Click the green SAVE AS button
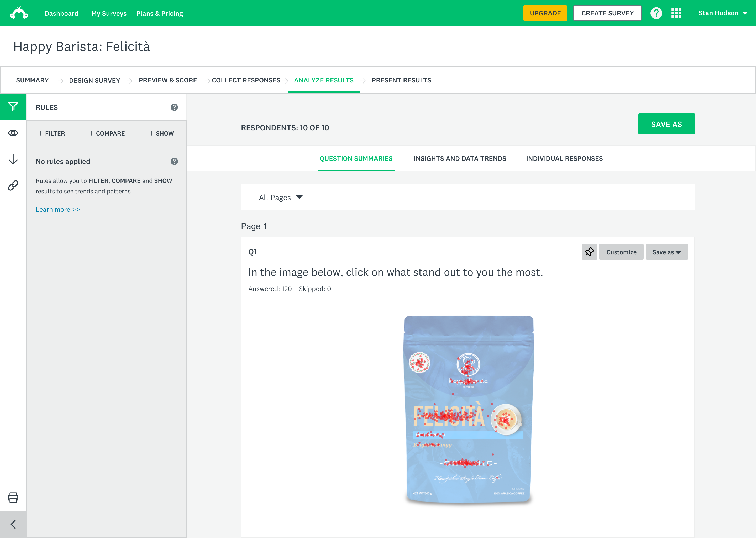Screen dimensions: 756x538 666,124
